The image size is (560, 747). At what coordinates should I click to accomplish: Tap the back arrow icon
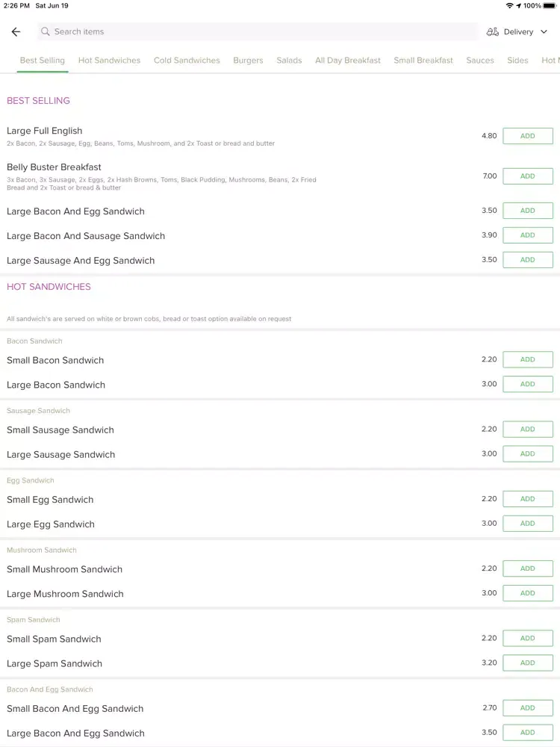(16, 32)
